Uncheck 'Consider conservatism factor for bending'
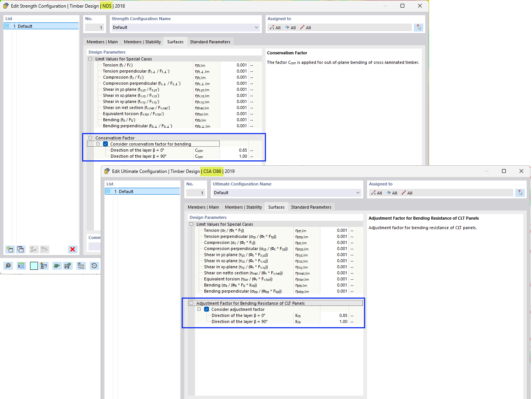 click(x=106, y=144)
